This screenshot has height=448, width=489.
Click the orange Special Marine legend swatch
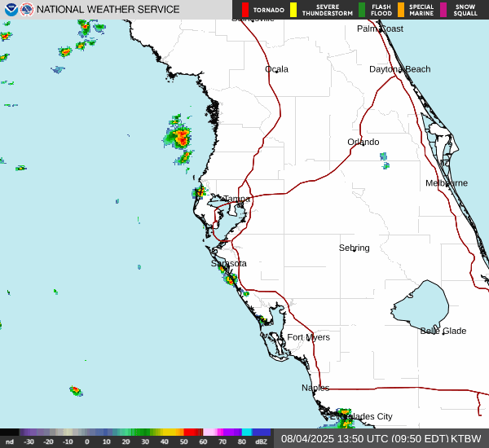click(401, 10)
